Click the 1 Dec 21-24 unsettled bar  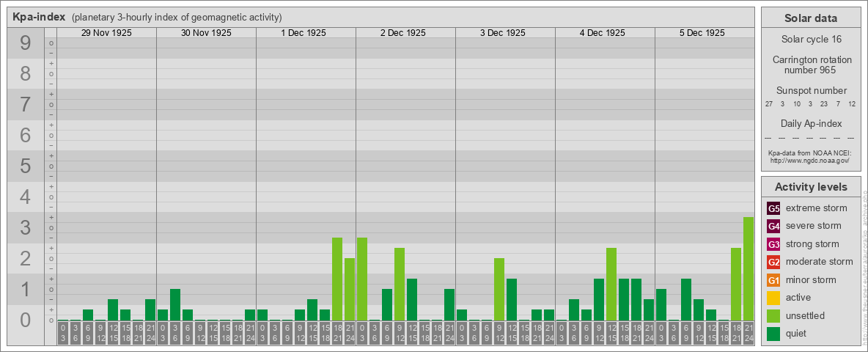point(350,290)
